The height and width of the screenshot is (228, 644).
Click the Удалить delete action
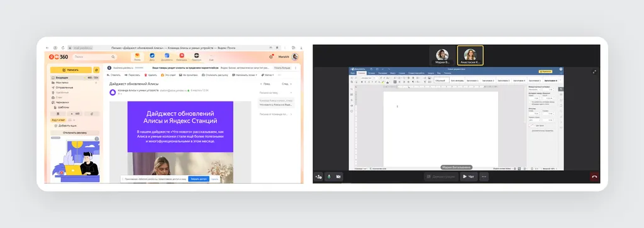tap(151, 76)
